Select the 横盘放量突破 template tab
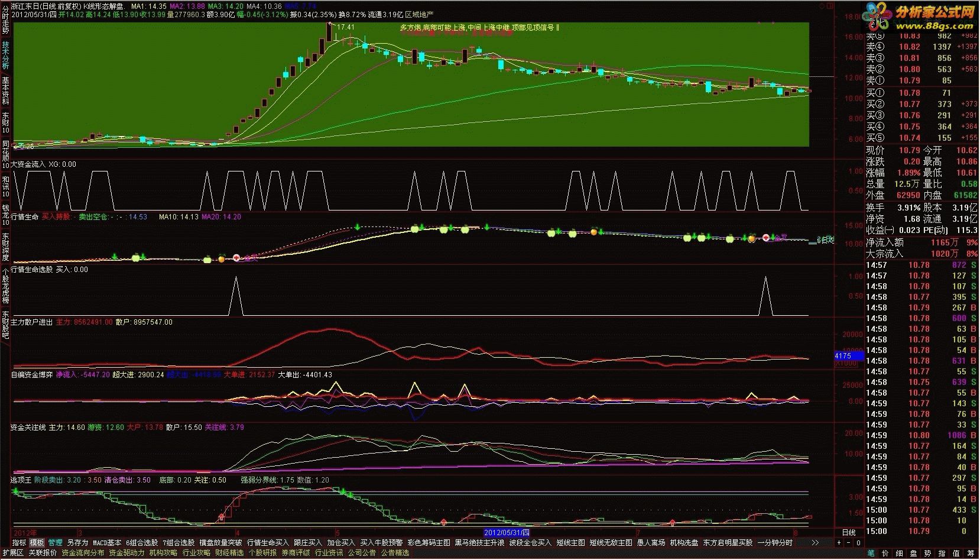980x560 pixels. tap(220, 542)
